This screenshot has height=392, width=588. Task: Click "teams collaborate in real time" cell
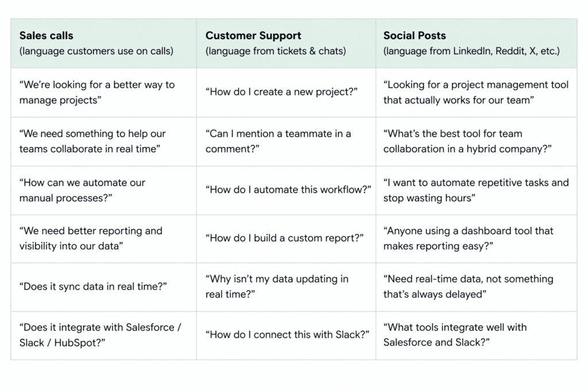92,141
